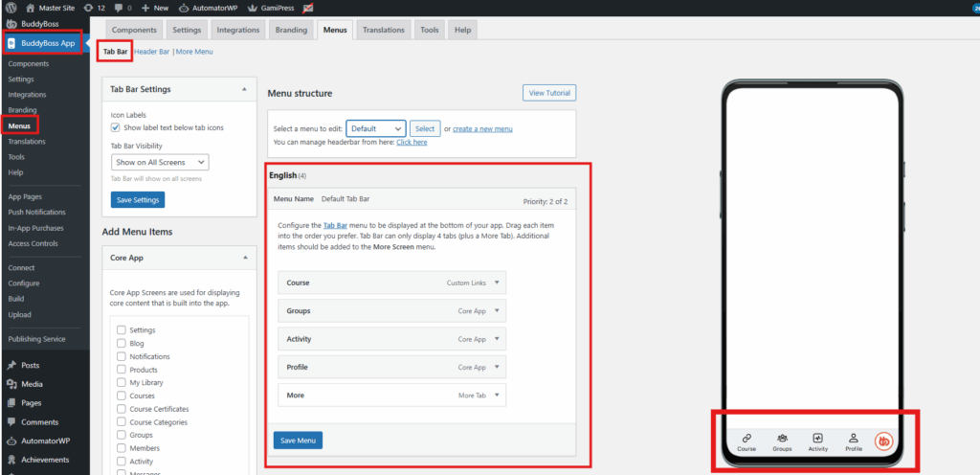Open GamiPress crown icon in admin bar
Image resolution: width=980 pixels, height=475 pixels.
(x=253, y=8)
